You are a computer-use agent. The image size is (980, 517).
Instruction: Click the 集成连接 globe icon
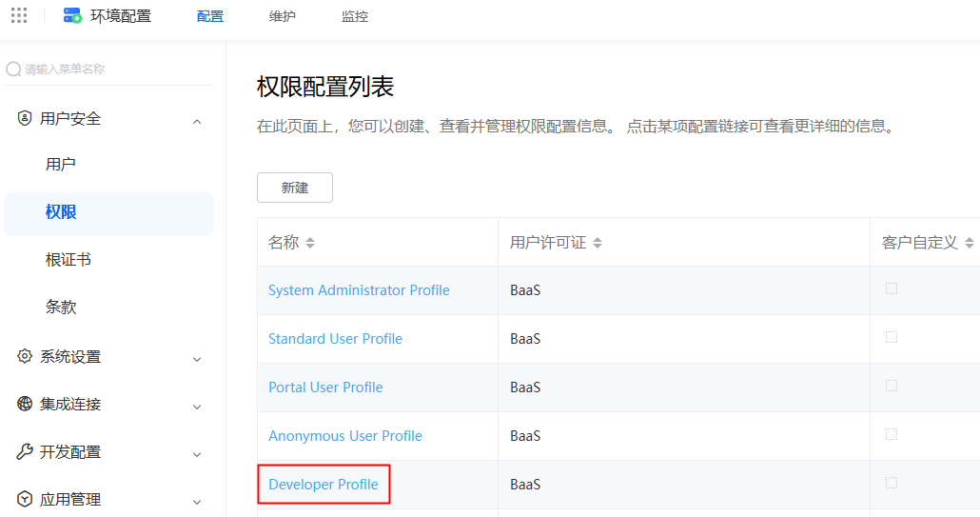(x=25, y=404)
